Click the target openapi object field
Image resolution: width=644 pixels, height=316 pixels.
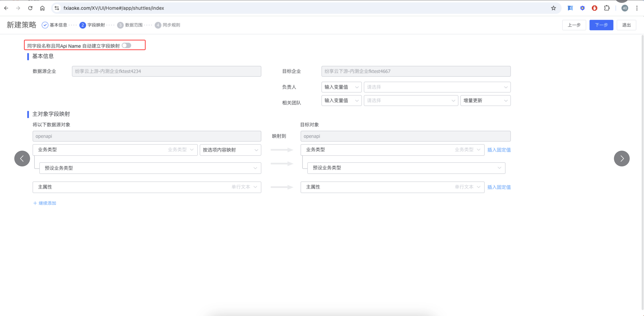pyautogui.click(x=406, y=136)
